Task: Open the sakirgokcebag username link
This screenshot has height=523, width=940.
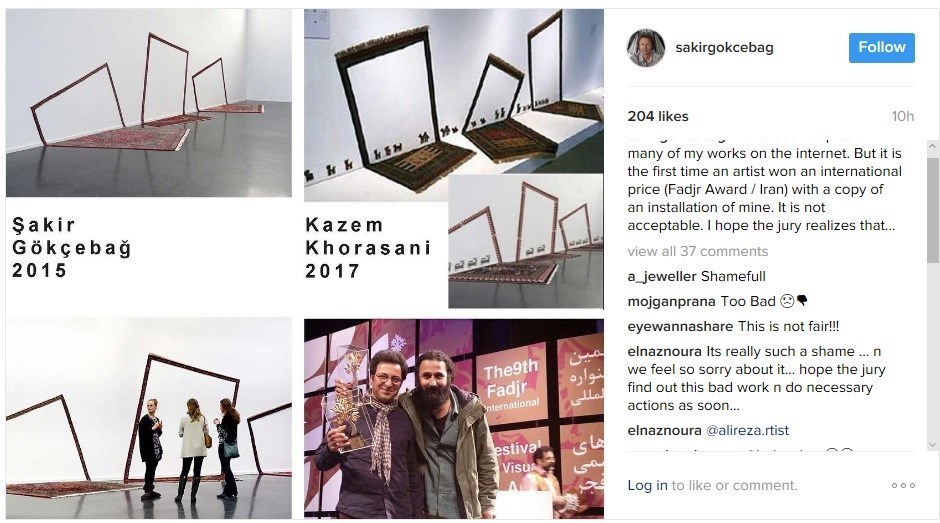Action: point(724,47)
